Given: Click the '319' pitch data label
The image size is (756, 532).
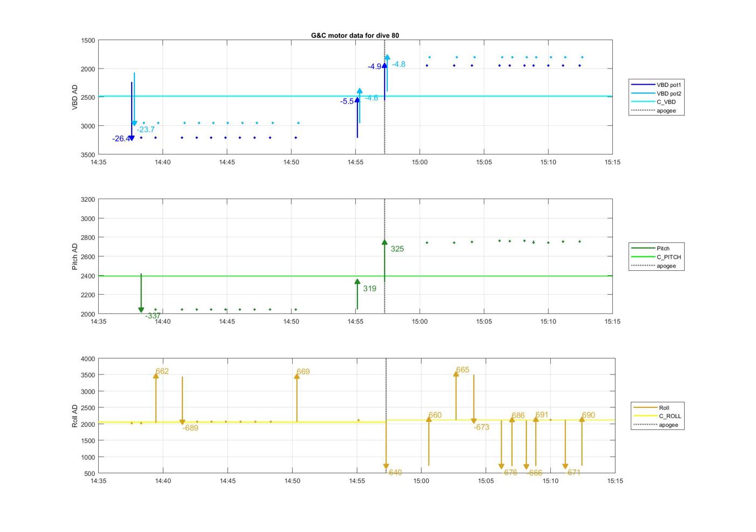Looking at the screenshot, I should 370,289.
